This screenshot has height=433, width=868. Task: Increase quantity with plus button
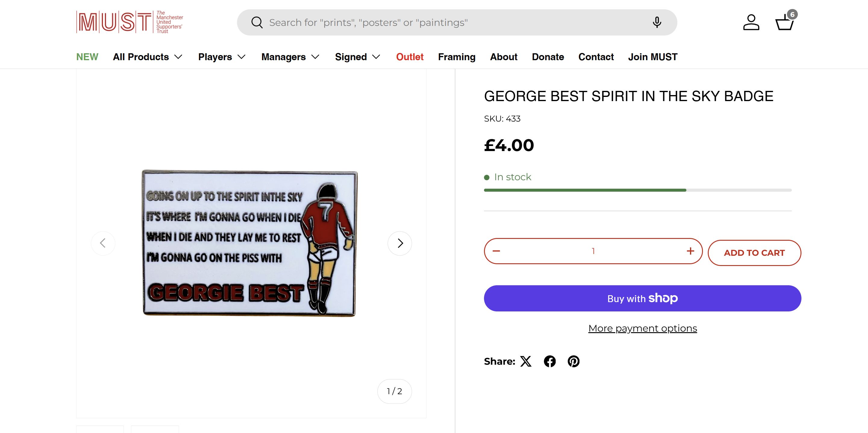(x=690, y=251)
